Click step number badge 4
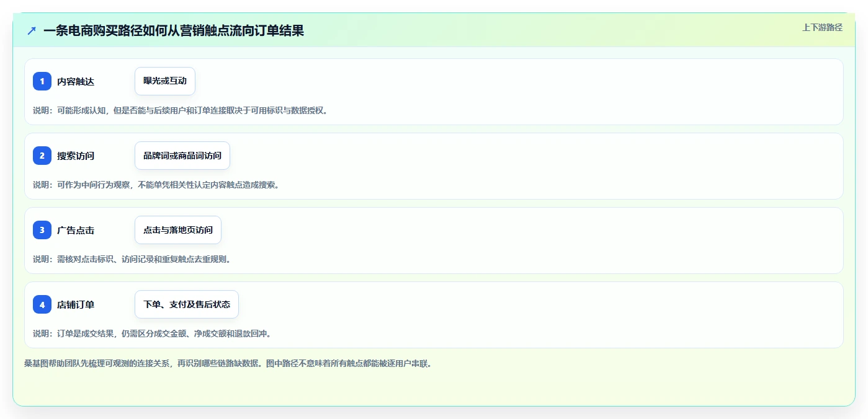This screenshot has width=868, height=419. (x=42, y=304)
